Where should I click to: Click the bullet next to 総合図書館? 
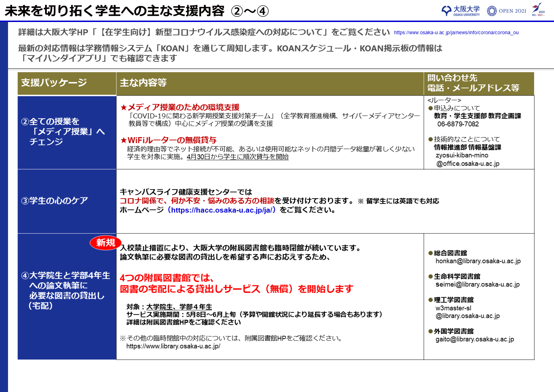click(430, 253)
